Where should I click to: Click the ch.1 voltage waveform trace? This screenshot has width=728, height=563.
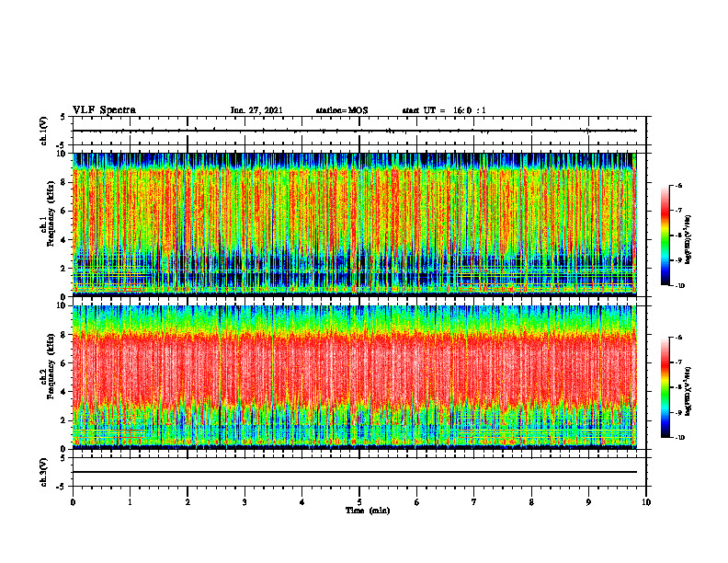tap(355, 131)
